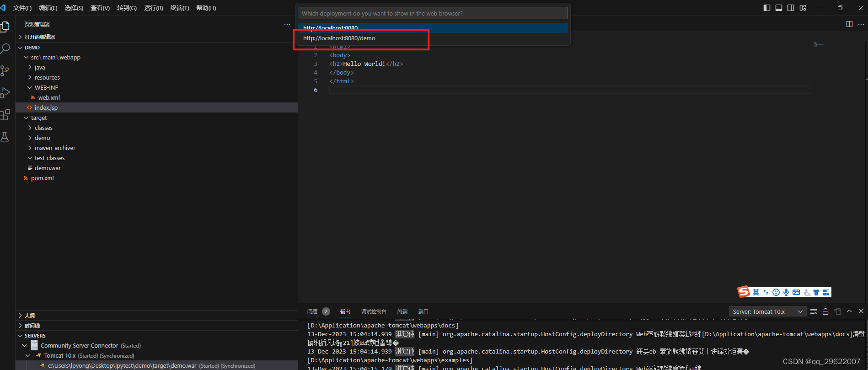
Task: Collapse the SERVERS section
Action: click(157, 336)
